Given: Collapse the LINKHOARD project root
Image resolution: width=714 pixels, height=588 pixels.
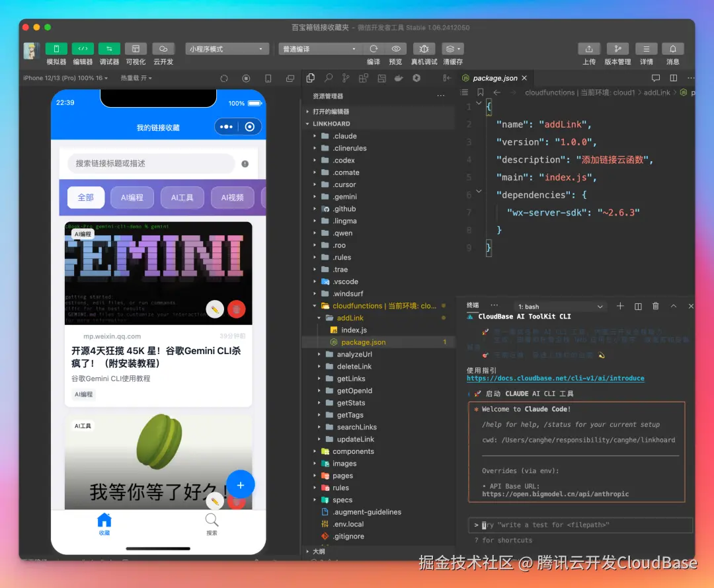Looking at the screenshot, I should [378, 124].
